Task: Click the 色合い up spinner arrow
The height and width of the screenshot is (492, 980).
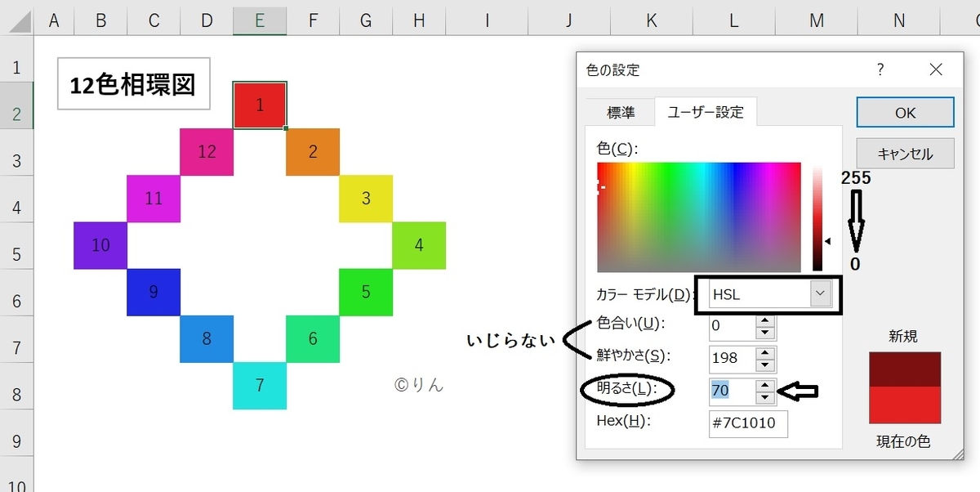Action: (x=764, y=321)
